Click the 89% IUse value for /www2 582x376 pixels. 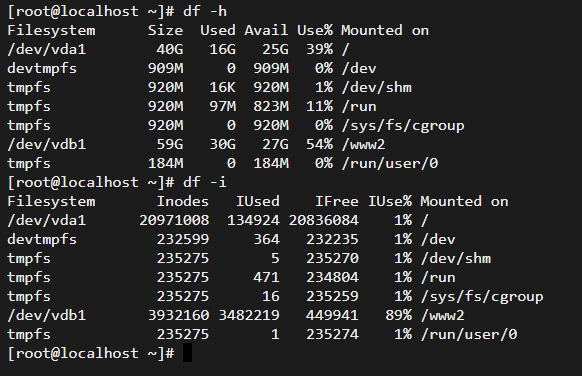point(398,315)
